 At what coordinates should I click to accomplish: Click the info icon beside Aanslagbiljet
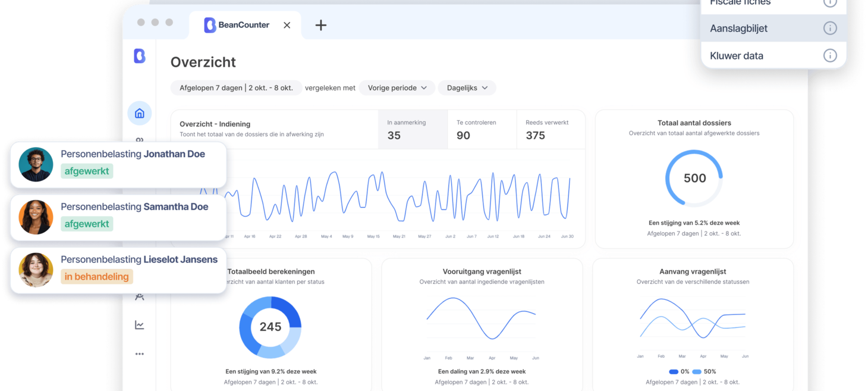click(829, 28)
